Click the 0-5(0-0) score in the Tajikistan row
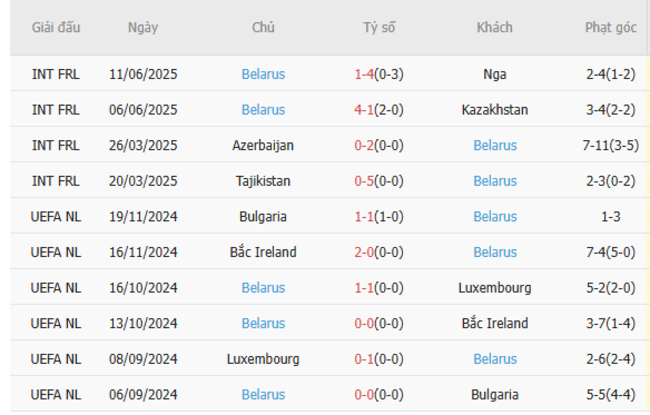650x415 pixels. tap(379, 181)
